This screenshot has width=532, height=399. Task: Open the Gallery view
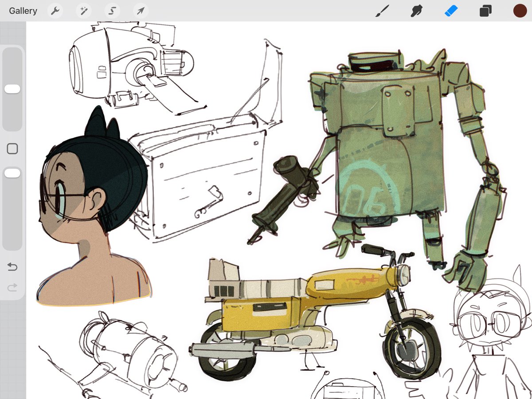(x=23, y=11)
